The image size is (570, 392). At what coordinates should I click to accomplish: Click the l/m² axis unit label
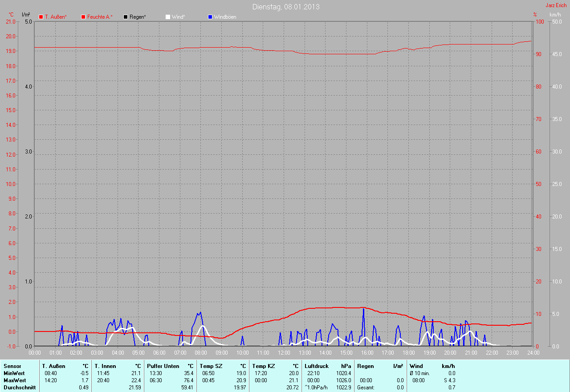click(x=26, y=15)
